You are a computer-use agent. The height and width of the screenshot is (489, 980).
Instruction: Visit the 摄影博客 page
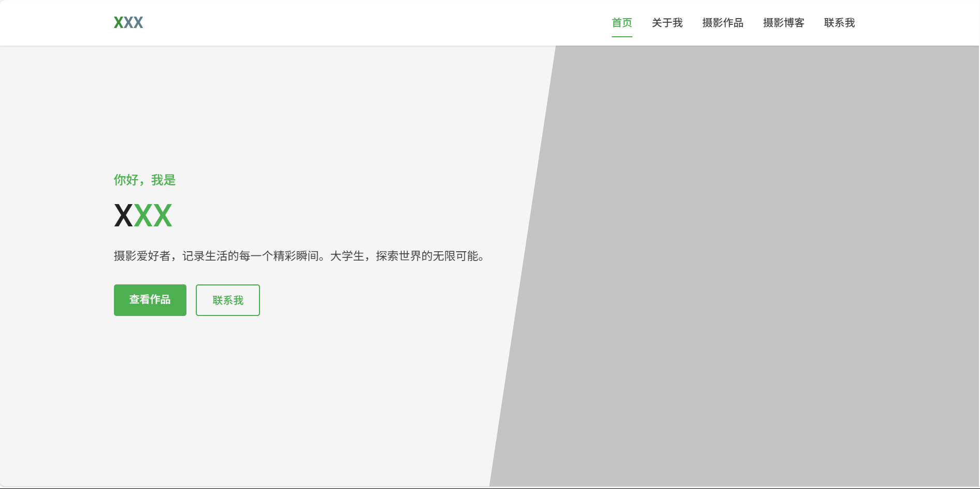783,23
